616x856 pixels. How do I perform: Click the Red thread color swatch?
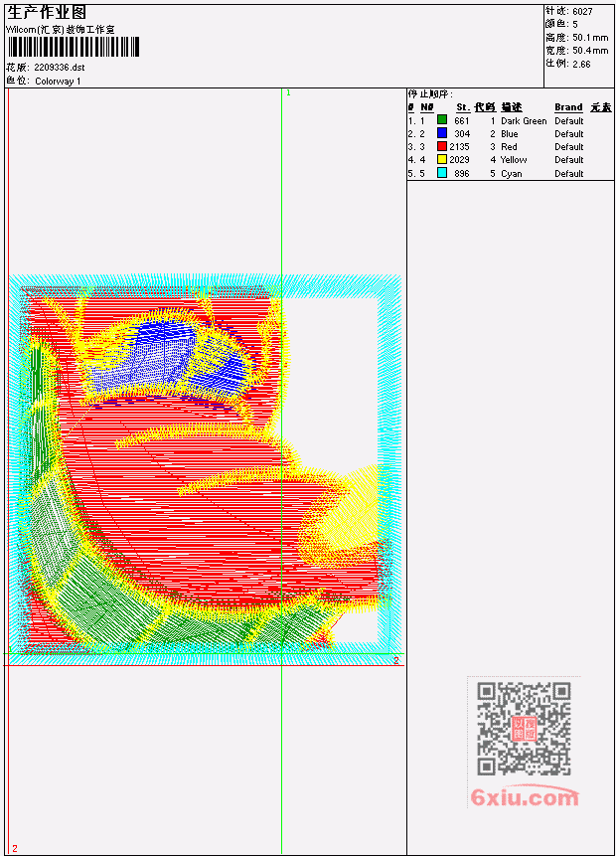coord(442,146)
